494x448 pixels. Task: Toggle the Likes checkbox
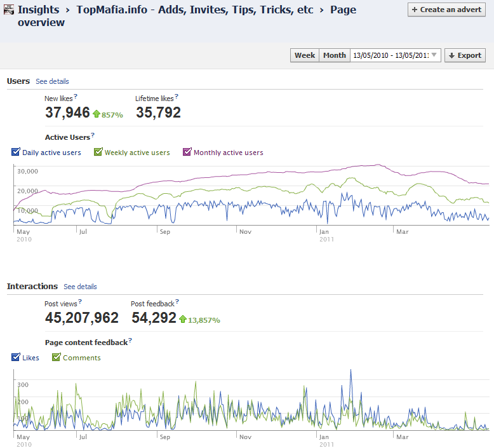click(15, 357)
